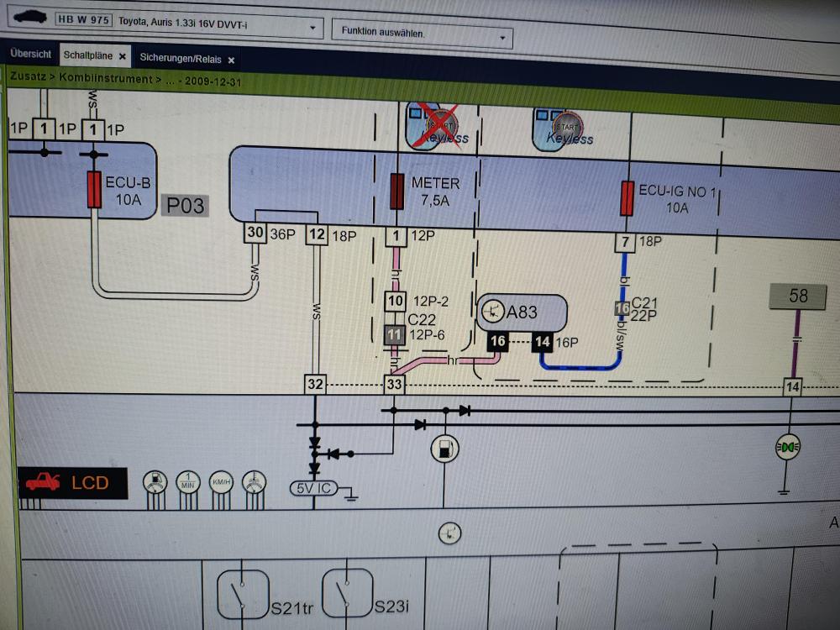The height and width of the screenshot is (630, 840).
Task: Click the Keyless start icon without cross
Action: click(x=563, y=130)
